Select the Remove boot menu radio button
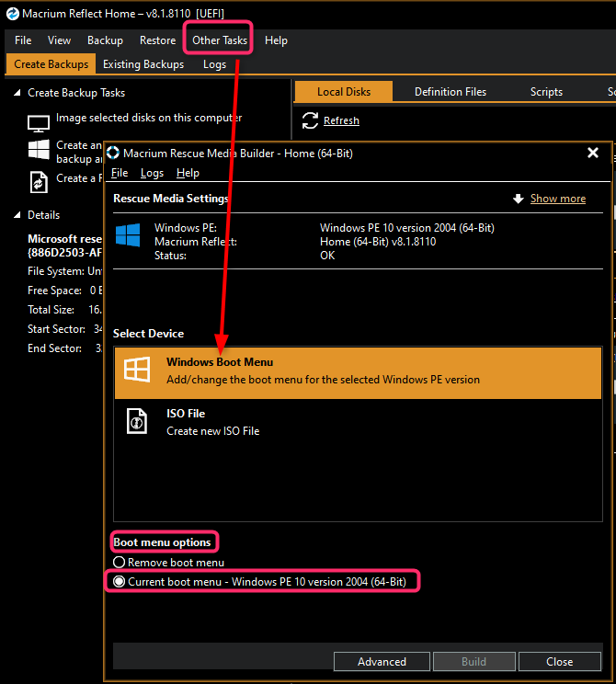This screenshot has height=684, width=616. pos(119,562)
